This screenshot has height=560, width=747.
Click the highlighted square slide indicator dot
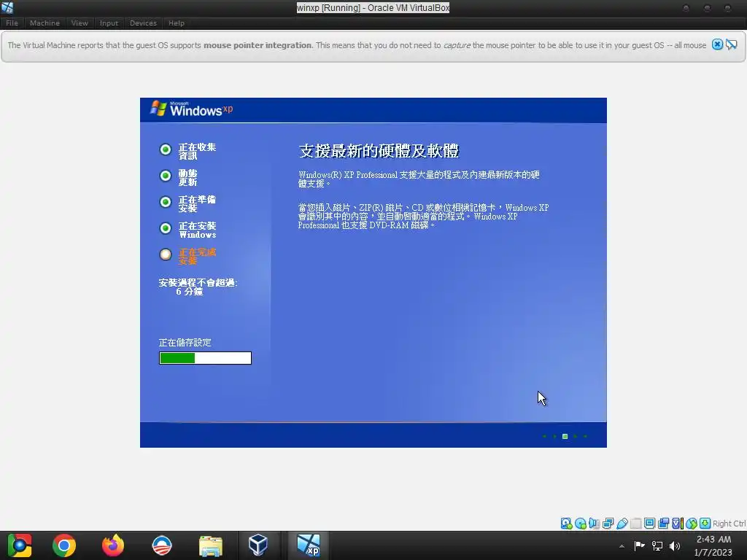point(565,436)
